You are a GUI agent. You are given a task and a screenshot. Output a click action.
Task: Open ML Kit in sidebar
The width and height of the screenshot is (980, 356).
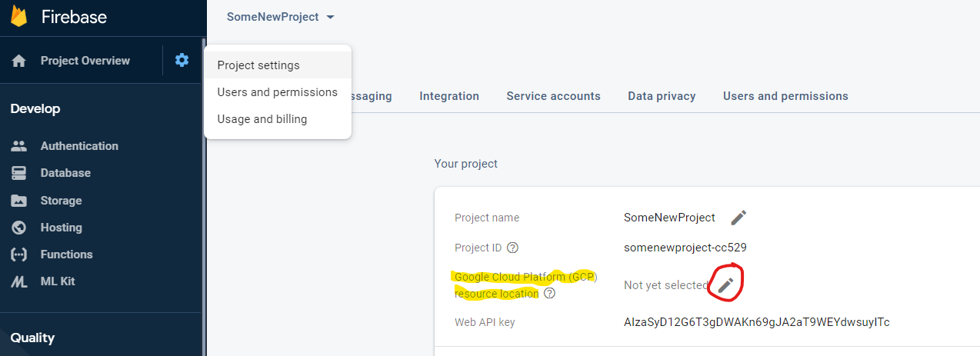coord(58,282)
